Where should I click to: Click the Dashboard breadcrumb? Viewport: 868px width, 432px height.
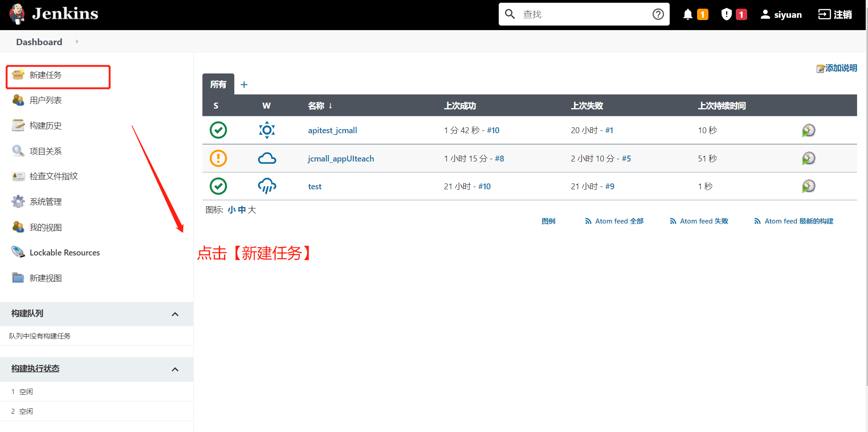tap(39, 42)
